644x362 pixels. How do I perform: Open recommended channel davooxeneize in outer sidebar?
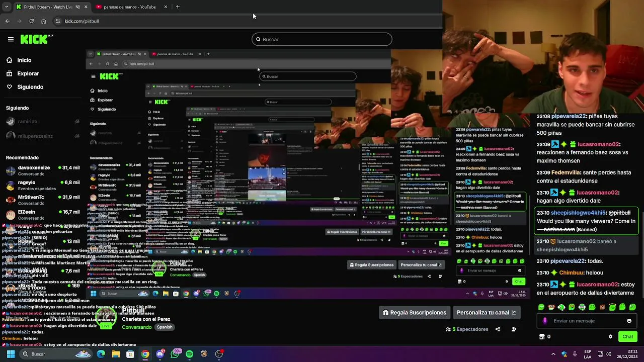pos(43,170)
